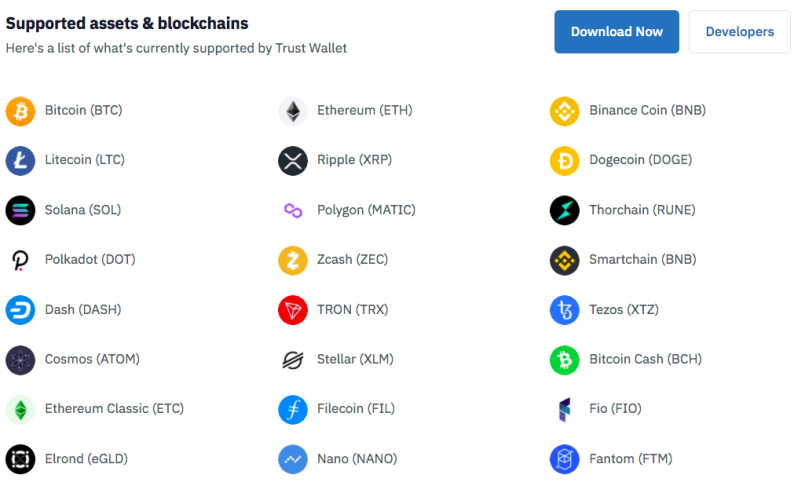Select the Cosmos (ATOM) text label
This screenshot has height=486, width=794.
coord(92,359)
